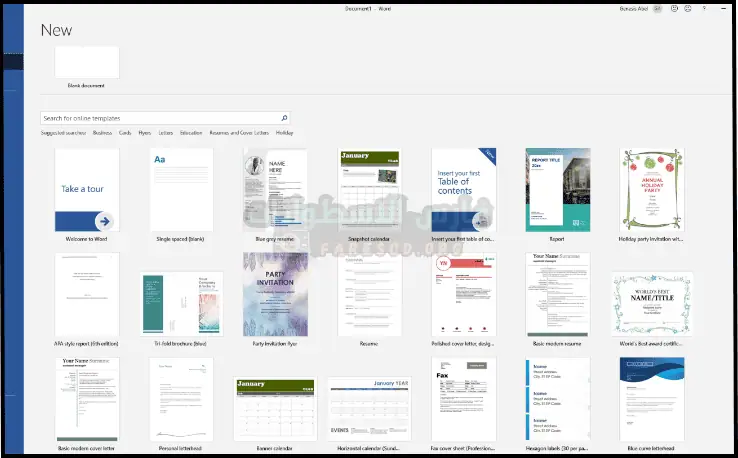This screenshot has height=458, width=738.
Task: Click the smiley feedback icon
Action: tap(676, 9)
